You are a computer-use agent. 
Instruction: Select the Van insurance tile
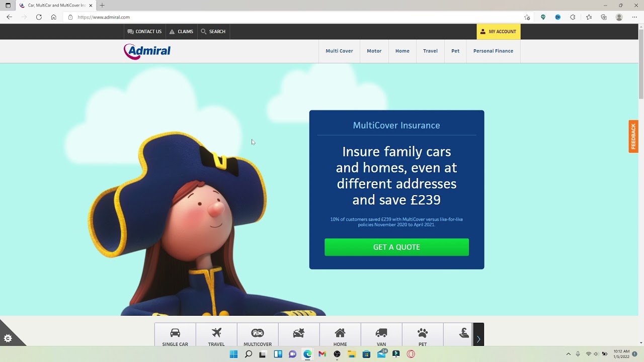(x=381, y=335)
